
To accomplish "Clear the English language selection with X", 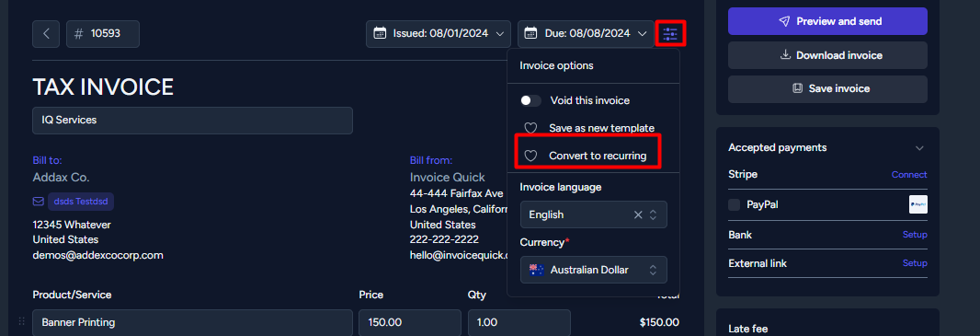I will coord(638,214).
